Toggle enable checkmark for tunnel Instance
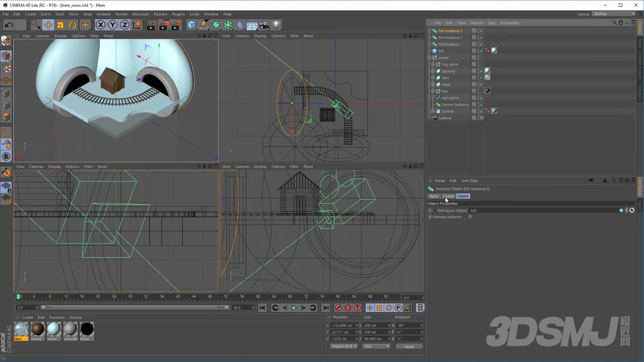Image resolution: width=644 pixels, height=362 pixels. pyautogui.click(x=481, y=105)
